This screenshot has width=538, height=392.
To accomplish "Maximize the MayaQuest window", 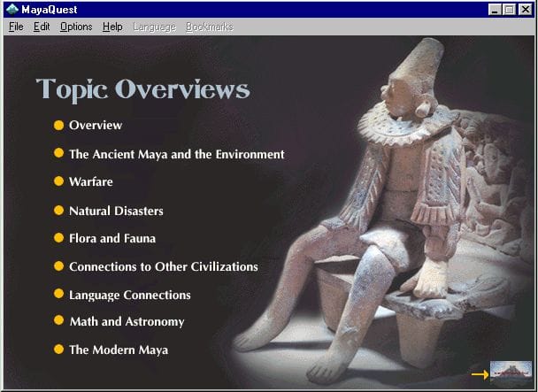I will click(509, 9).
